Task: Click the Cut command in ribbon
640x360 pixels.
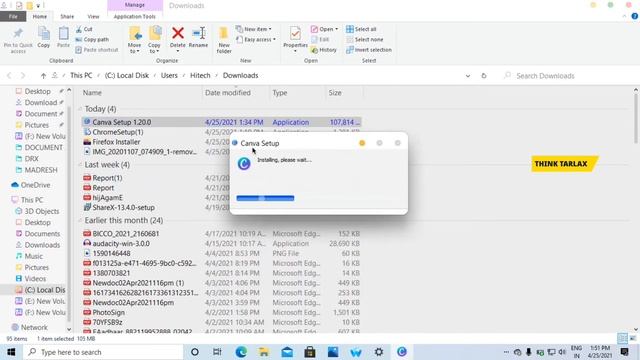Action: click(84, 29)
